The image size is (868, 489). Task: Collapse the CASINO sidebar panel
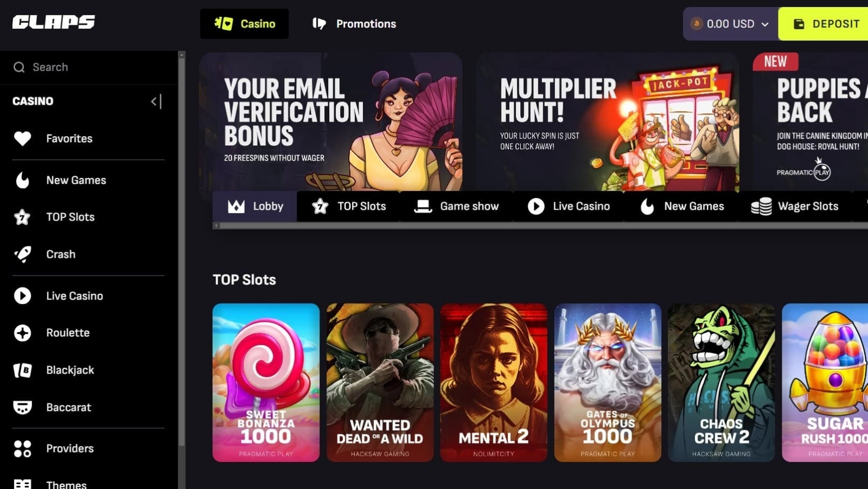tap(156, 101)
